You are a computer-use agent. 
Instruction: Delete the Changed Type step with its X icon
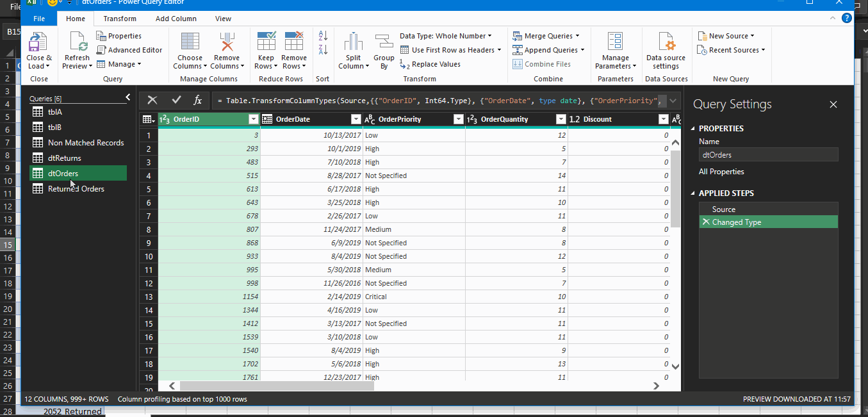pyautogui.click(x=706, y=222)
